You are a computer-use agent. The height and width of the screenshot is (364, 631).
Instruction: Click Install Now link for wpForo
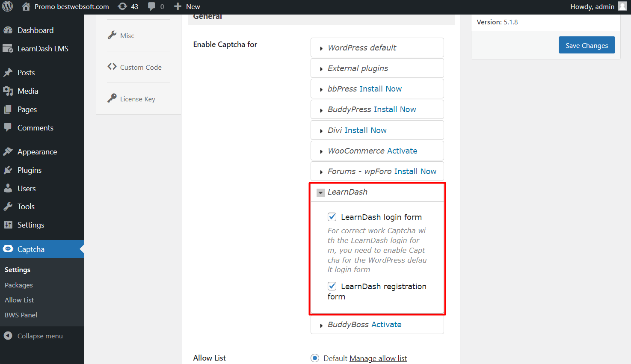pos(415,171)
